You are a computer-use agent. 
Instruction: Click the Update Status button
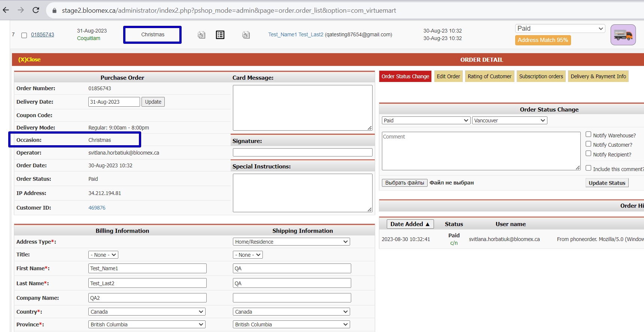pos(607,183)
